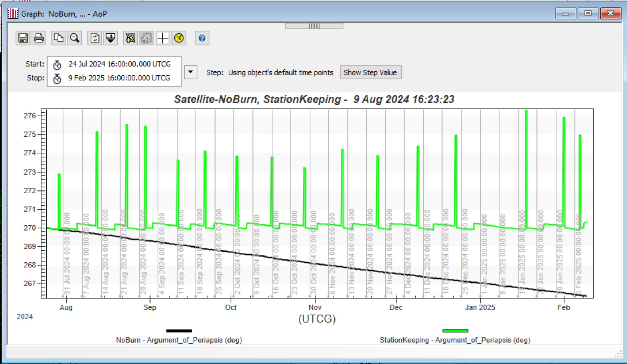The height and width of the screenshot is (364, 627).
Task: Click the 2024 year label under axis
Action: point(25,317)
